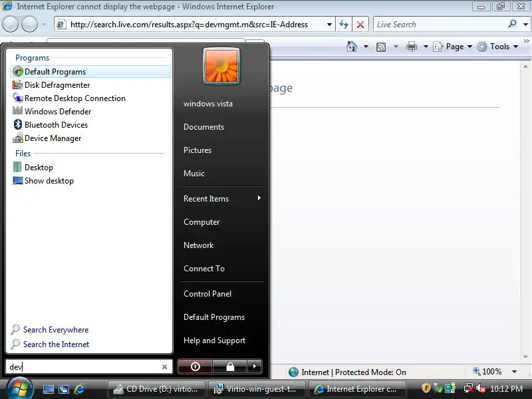Click Switch between windows icon
The height and width of the screenshot is (399, 532).
tap(63, 389)
